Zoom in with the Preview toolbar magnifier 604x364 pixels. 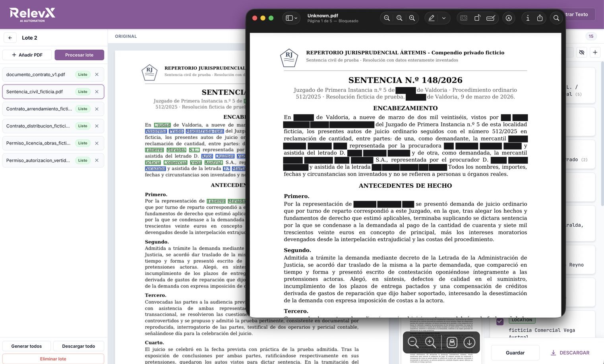click(x=412, y=18)
